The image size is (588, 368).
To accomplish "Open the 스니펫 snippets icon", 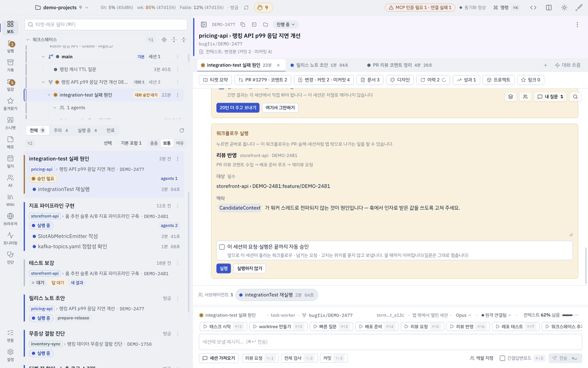I will coord(10,123).
